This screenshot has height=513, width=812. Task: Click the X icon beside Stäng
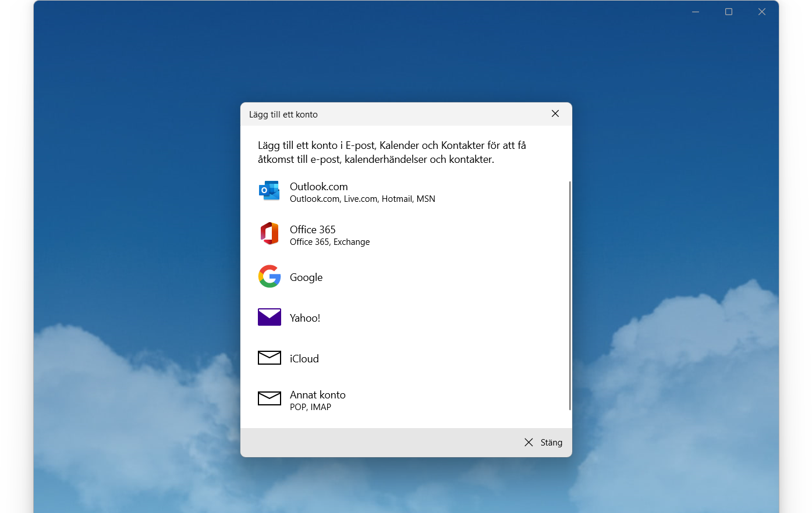coord(529,442)
